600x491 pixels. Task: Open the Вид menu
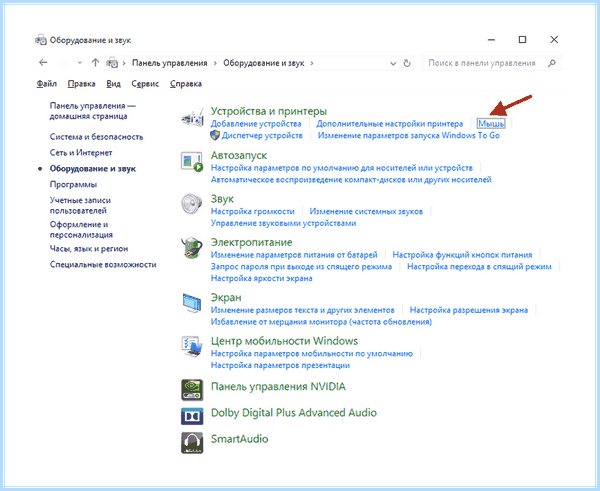[113, 84]
